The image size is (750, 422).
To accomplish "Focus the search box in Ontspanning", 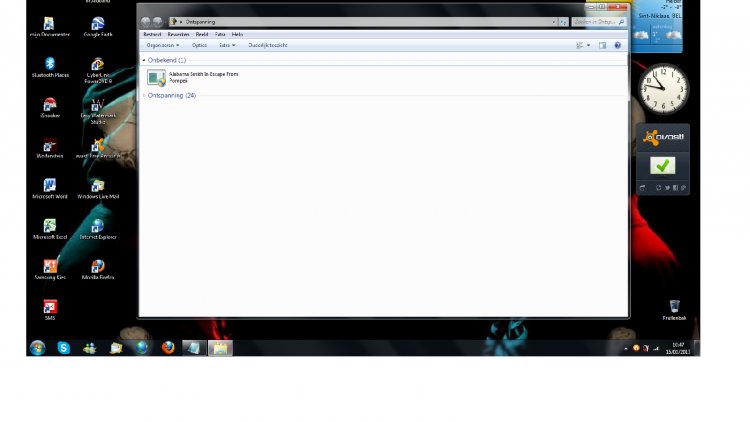I will pyautogui.click(x=599, y=22).
